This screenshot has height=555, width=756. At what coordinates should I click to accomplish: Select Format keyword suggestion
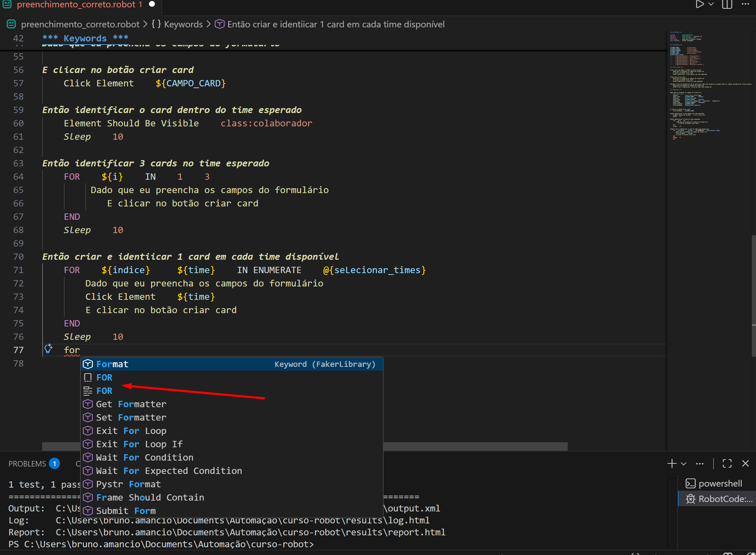pos(112,364)
